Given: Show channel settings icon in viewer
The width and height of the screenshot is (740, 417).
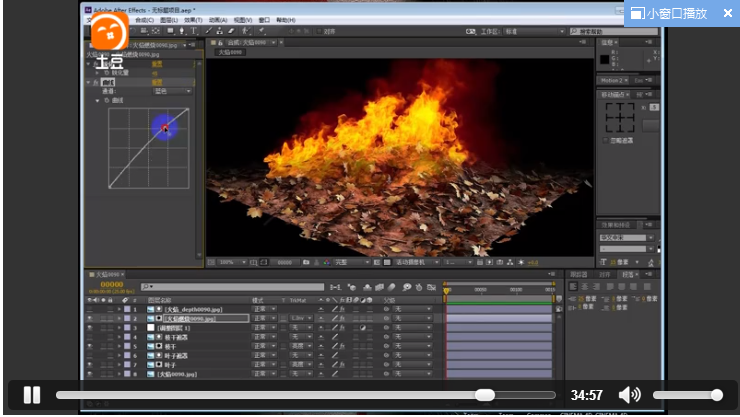Looking at the screenshot, I should 327,262.
